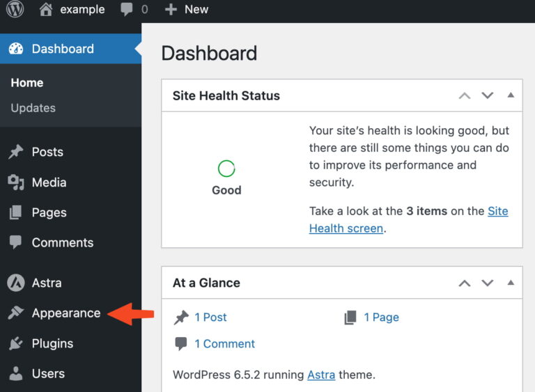
Task: Go to Updates submenu
Action: tap(33, 108)
